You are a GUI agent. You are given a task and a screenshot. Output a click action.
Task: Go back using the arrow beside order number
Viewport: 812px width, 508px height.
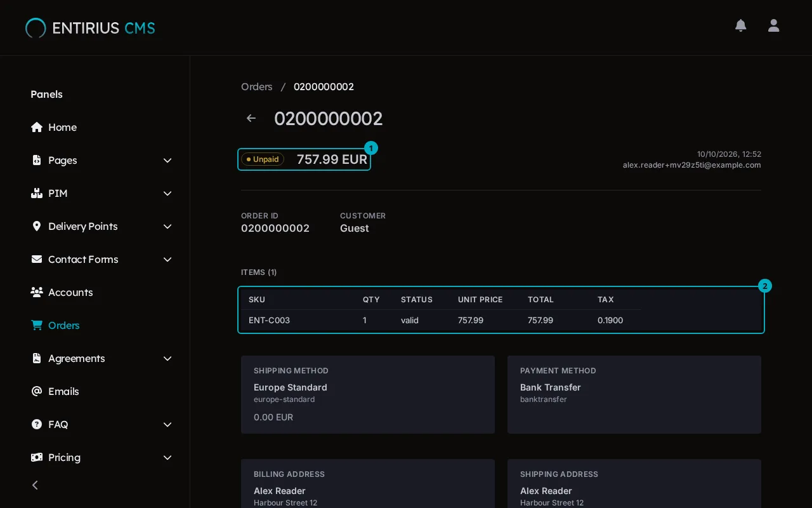click(251, 118)
